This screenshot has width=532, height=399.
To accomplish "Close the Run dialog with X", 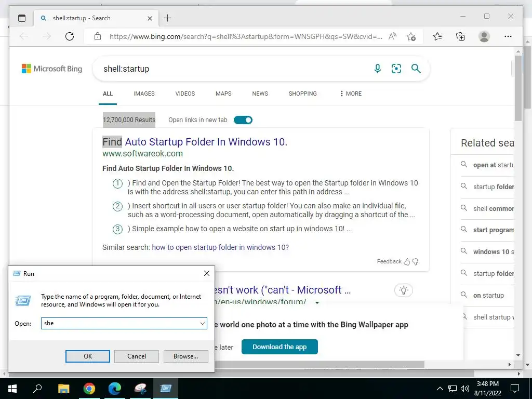I will (207, 273).
